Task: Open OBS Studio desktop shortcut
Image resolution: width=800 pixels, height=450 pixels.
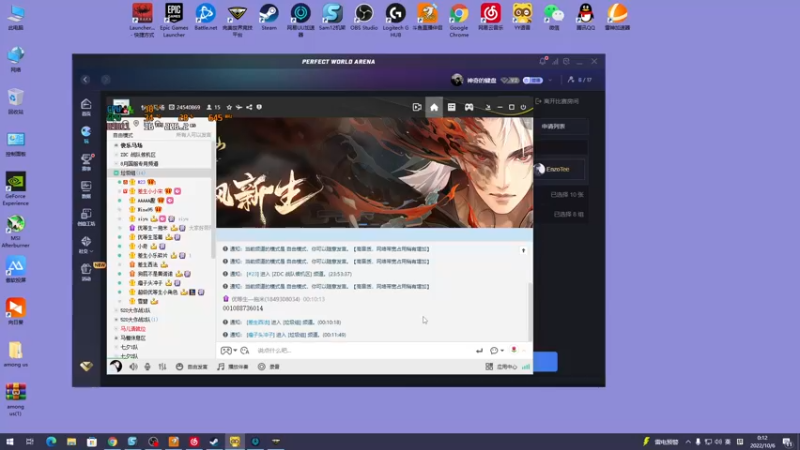Action: [x=364, y=17]
